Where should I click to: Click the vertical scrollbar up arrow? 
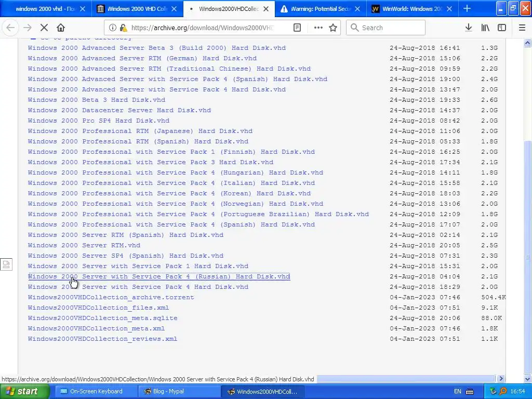[528, 43]
